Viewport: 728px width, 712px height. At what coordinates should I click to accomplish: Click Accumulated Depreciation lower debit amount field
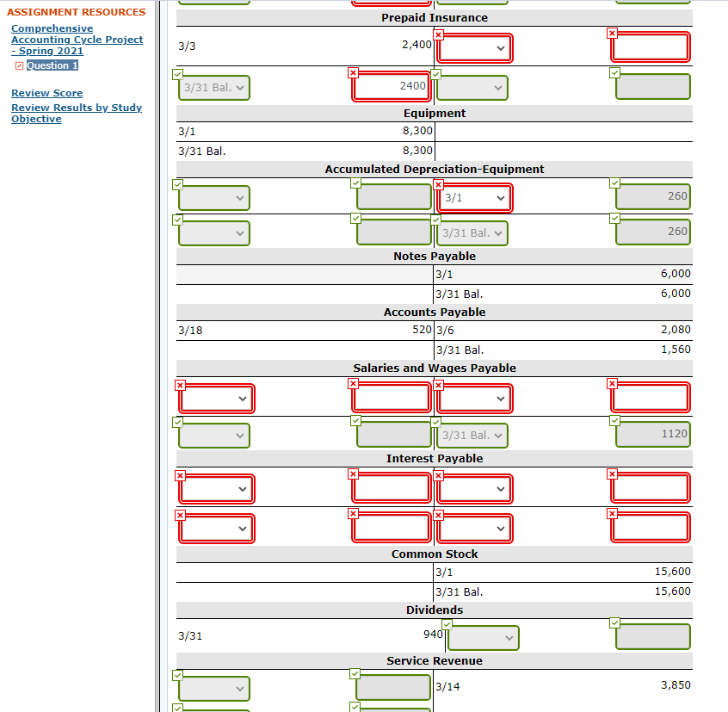394,232
